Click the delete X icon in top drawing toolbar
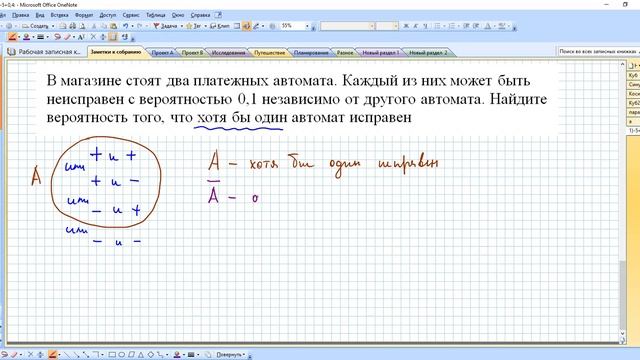 click(93, 37)
